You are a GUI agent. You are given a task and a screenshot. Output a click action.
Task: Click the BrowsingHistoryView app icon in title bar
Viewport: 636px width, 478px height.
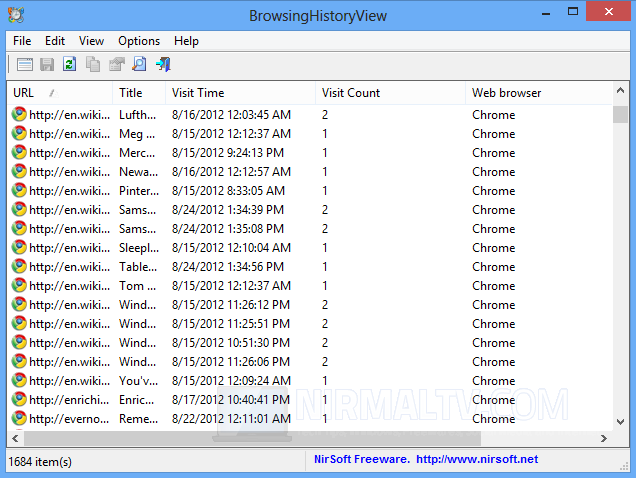click(16, 15)
